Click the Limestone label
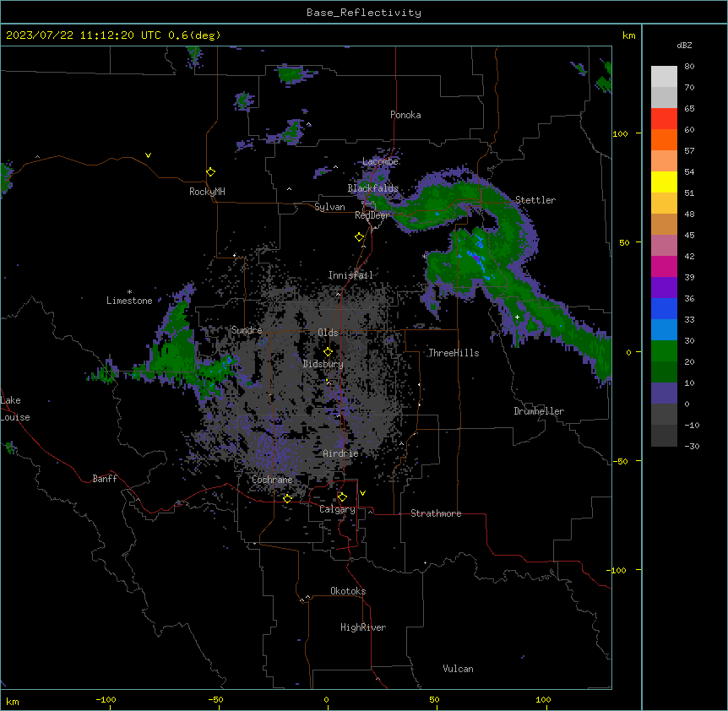The image size is (728, 711). coord(129,301)
